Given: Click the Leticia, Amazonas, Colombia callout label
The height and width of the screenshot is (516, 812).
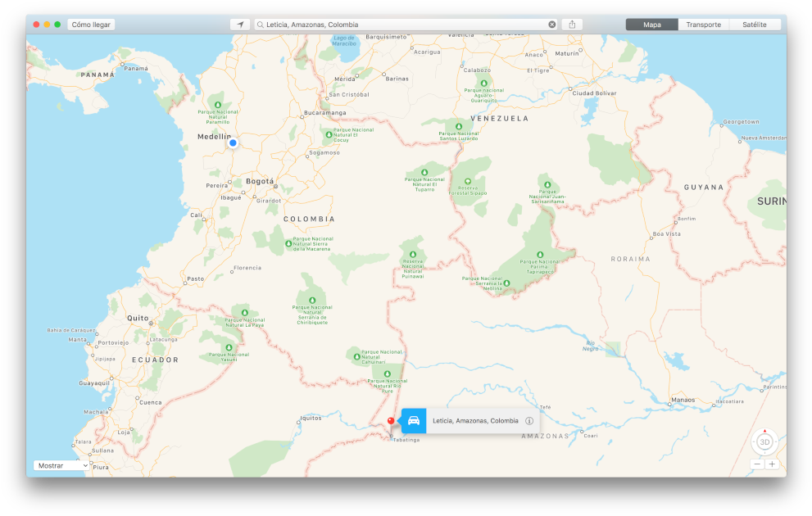Looking at the screenshot, I should 475,420.
